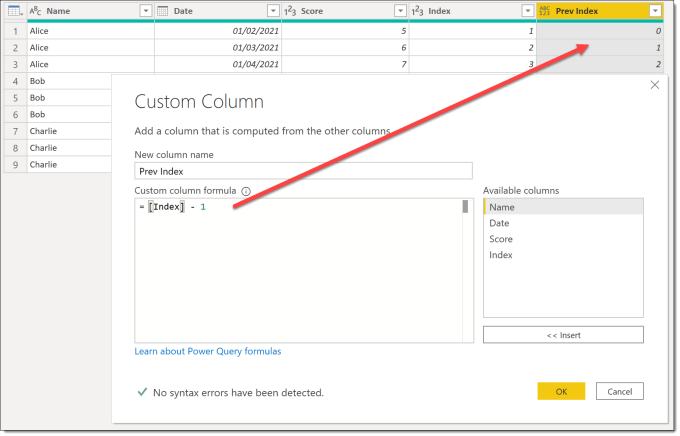This screenshot has width=680, height=436.
Task: Select Score in Available columns
Action: click(563, 239)
